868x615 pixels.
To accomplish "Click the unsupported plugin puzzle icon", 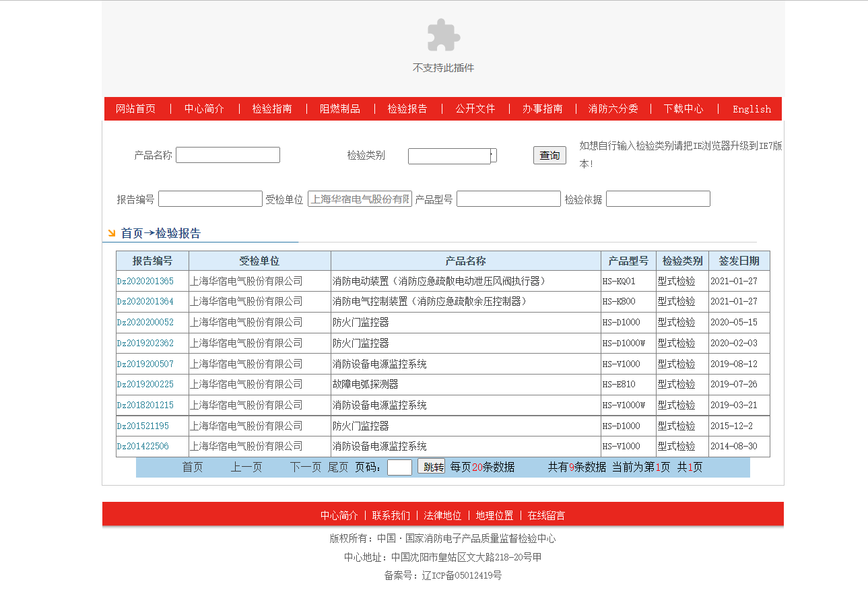I will point(444,35).
